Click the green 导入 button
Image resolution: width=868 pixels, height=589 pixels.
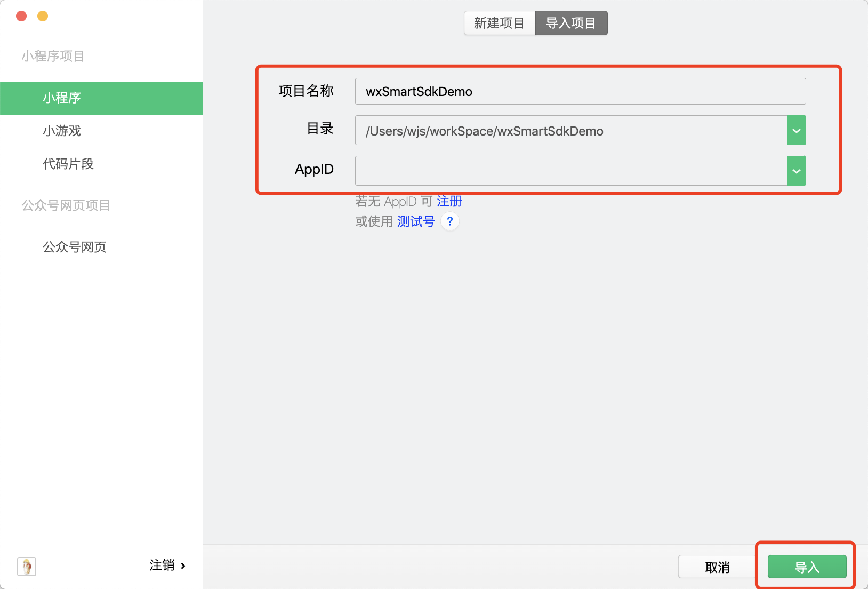pyautogui.click(x=807, y=567)
